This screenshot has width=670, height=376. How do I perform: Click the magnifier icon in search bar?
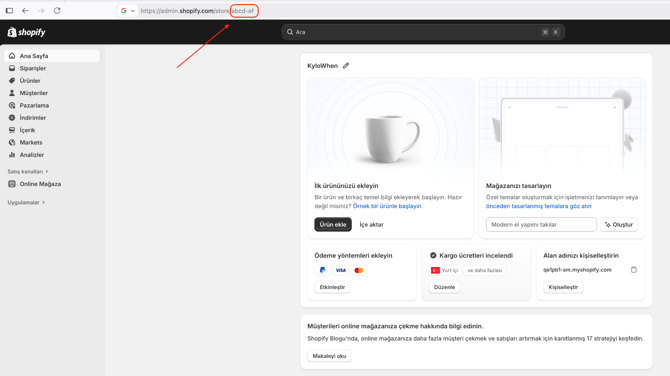point(290,32)
